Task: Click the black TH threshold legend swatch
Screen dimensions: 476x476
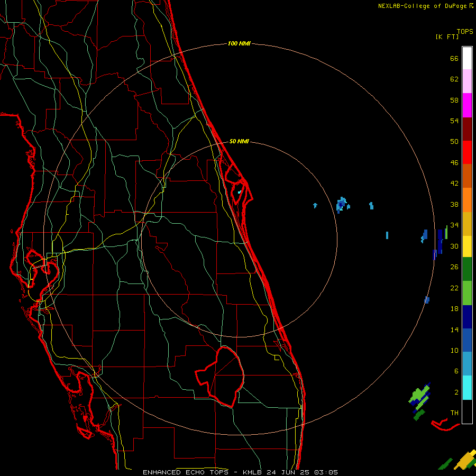Action: pos(467,411)
